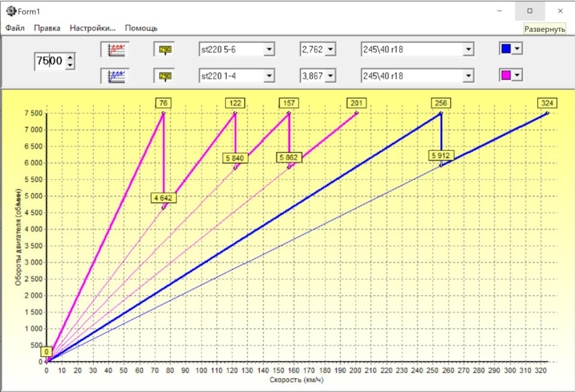The width and height of the screenshot is (575, 392).
Task: Expand the st220 5-6 gearbox dropdown
Action: [269, 49]
